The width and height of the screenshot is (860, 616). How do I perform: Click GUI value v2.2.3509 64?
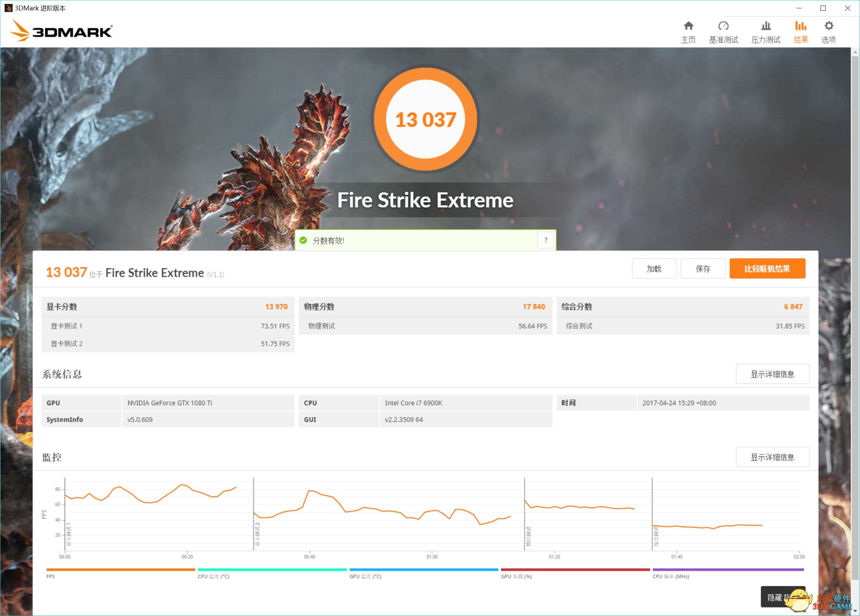(403, 419)
